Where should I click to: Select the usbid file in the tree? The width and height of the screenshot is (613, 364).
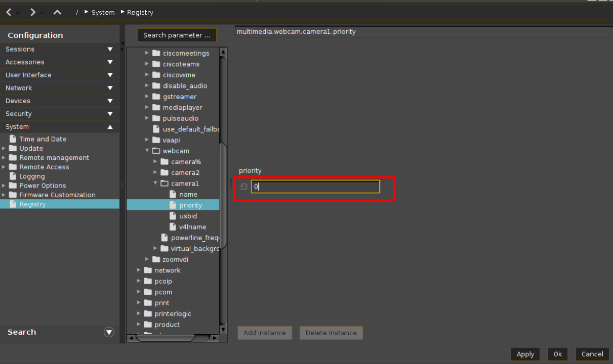point(188,216)
